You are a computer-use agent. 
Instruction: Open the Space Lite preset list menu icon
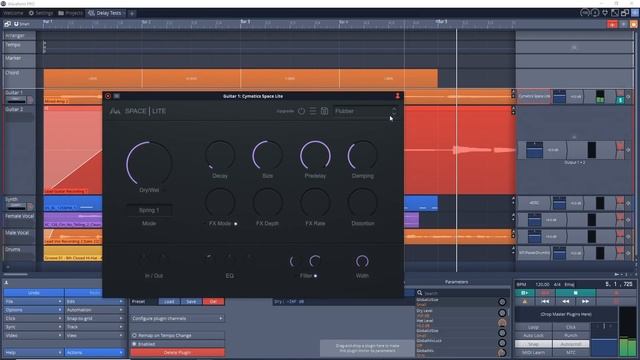click(313, 111)
